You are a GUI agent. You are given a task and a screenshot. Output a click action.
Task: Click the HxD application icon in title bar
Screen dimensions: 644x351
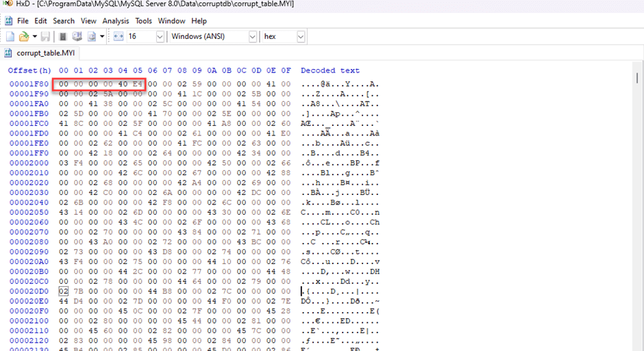click(8, 3)
